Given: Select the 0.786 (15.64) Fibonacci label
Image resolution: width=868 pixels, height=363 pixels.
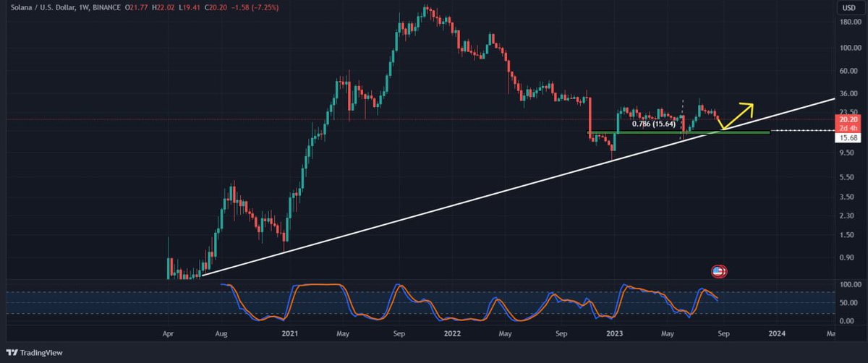Looking at the screenshot, I should 653,124.
